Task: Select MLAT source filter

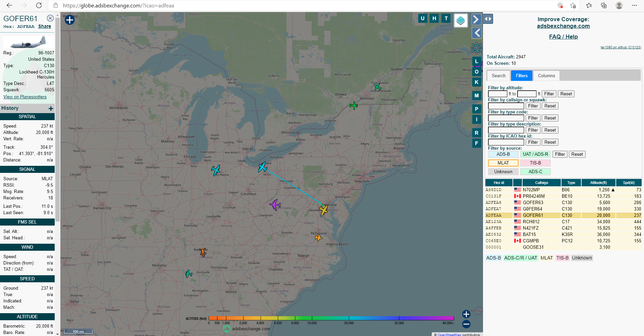Action: pyautogui.click(x=503, y=163)
